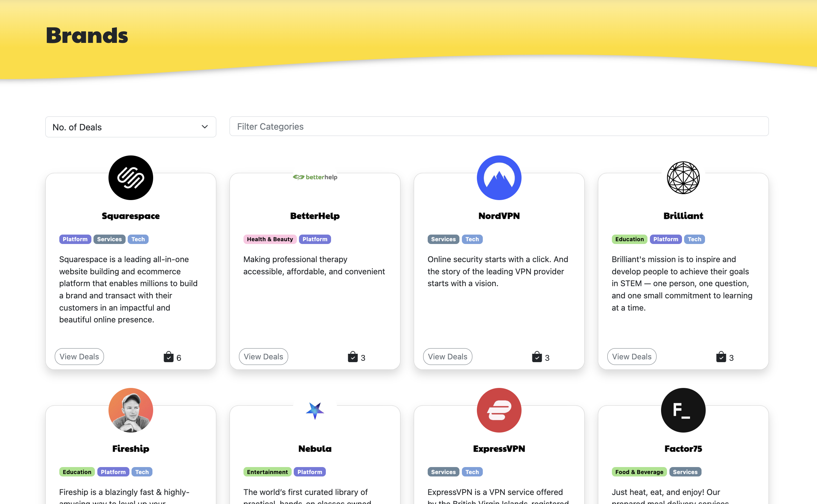
Task: Click the Squarespace brand title
Action: point(131,216)
